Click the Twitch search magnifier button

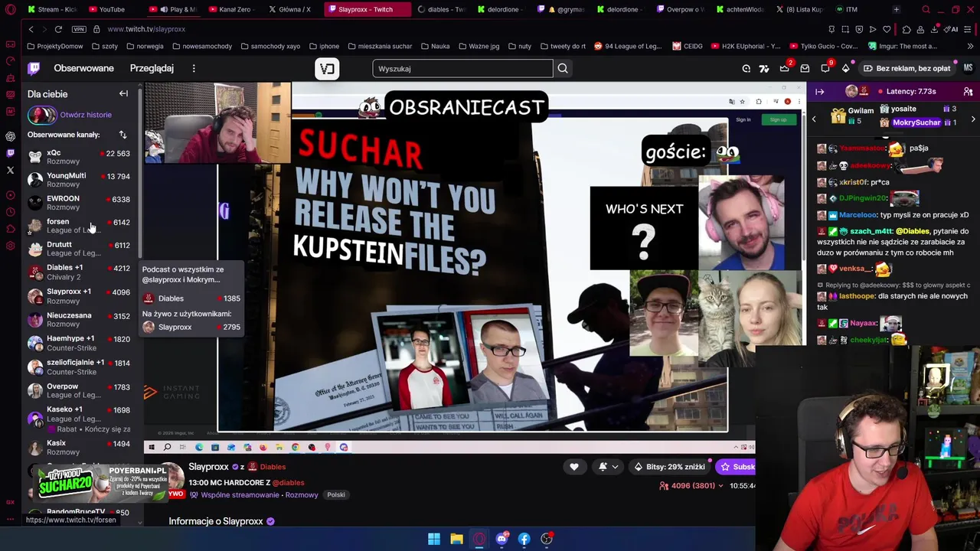pyautogui.click(x=563, y=68)
